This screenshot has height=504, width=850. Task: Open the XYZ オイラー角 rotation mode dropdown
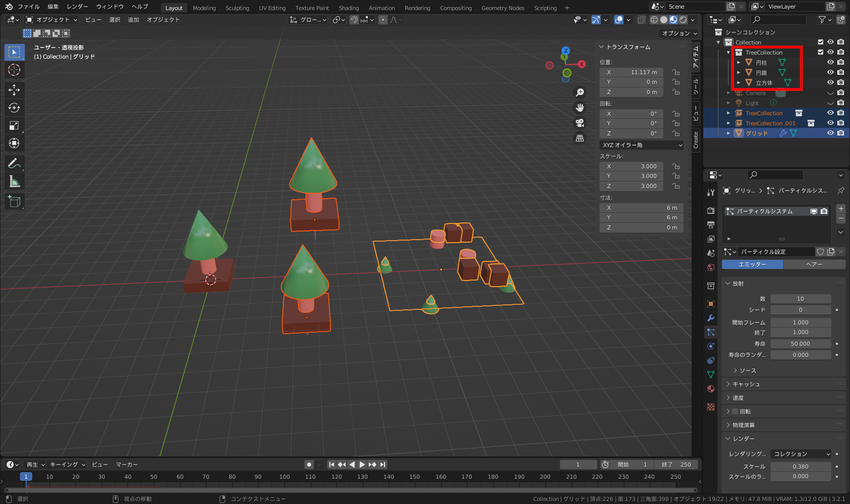[x=642, y=145]
